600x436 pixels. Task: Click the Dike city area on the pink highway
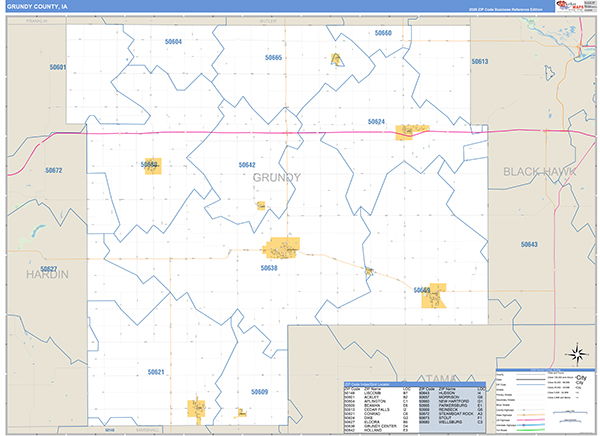click(412, 132)
